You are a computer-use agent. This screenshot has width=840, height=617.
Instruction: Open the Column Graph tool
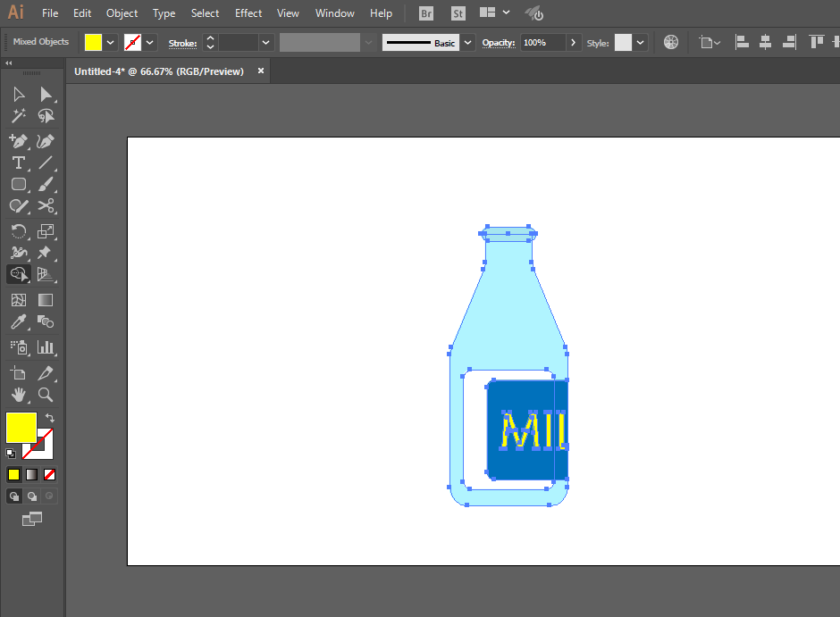46,347
